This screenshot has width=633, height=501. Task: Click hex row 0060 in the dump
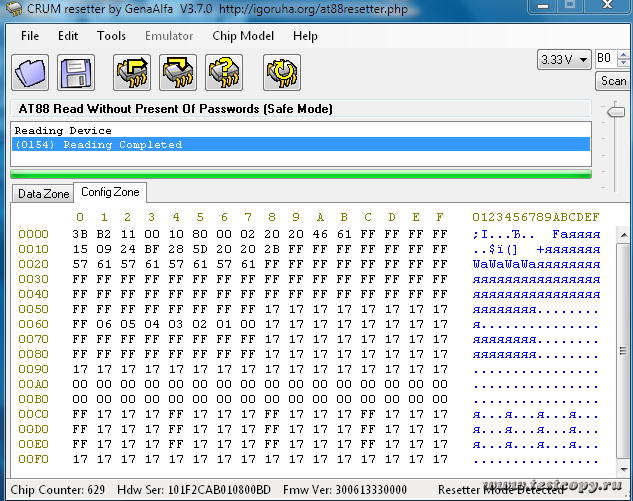[260, 324]
